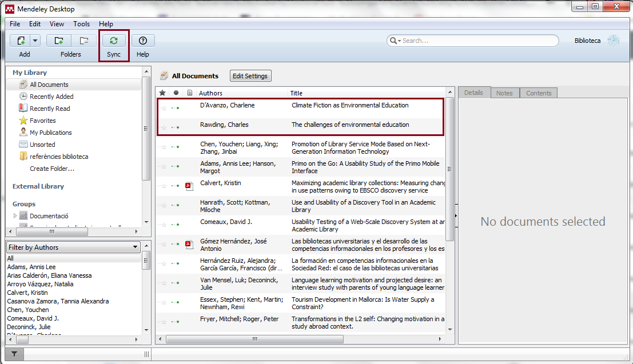Click the Edit Settings button
633x364 pixels.
click(250, 76)
